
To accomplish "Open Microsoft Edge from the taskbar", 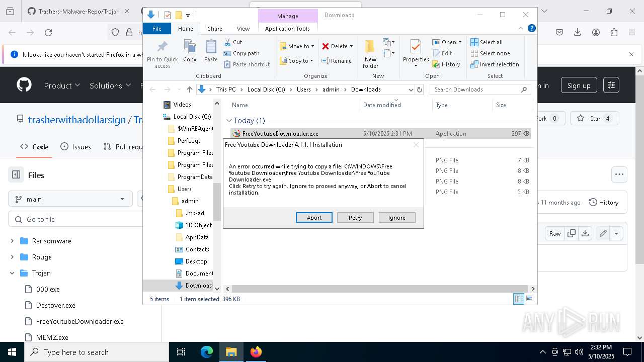I will (207, 352).
